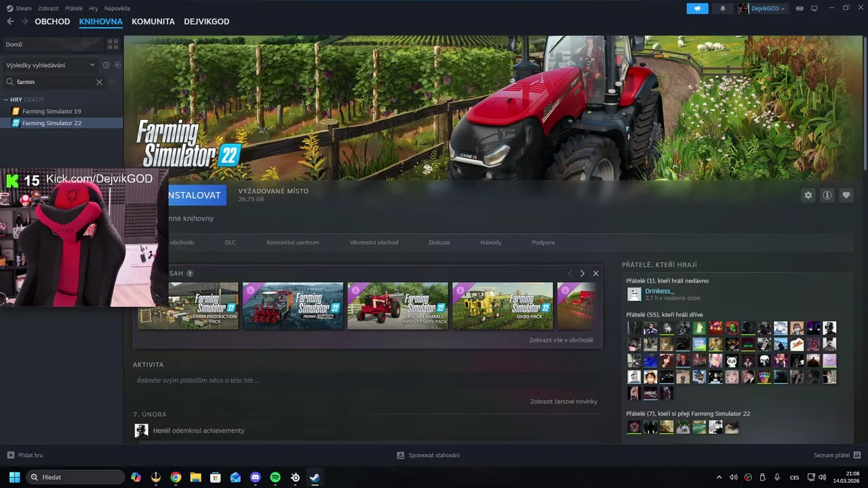
Task: Collapse the HRY category
Action: (6, 100)
